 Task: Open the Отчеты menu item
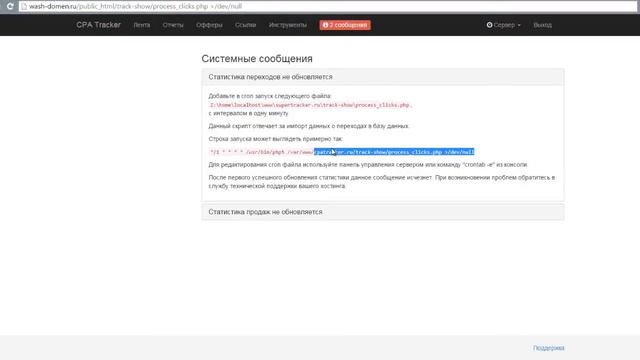pos(173,25)
